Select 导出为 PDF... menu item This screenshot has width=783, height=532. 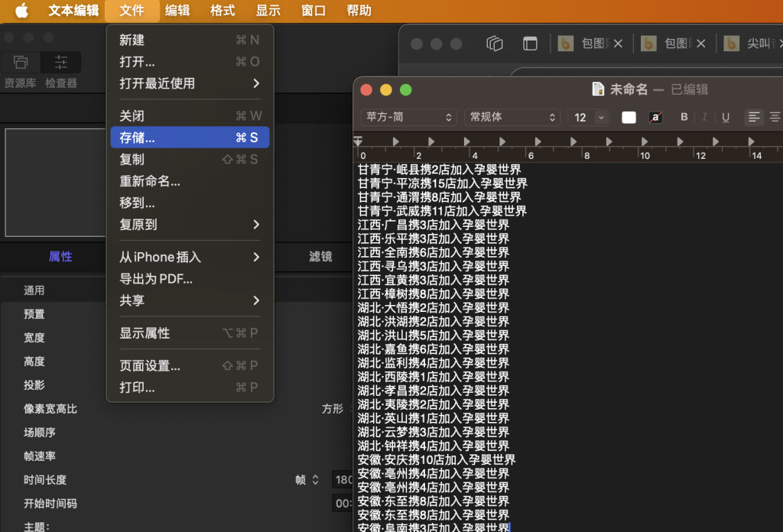click(156, 279)
